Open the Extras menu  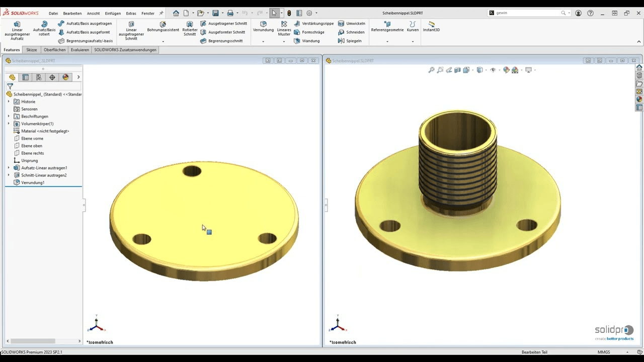(x=131, y=13)
